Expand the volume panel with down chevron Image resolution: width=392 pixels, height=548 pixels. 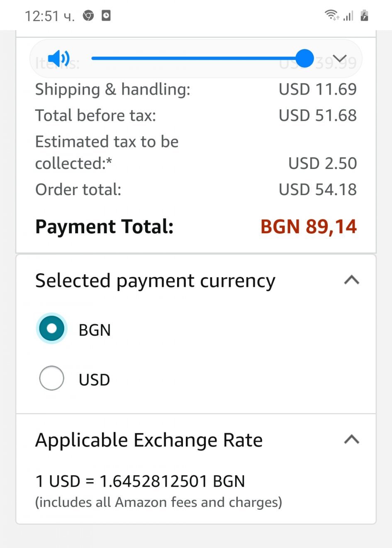(x=340, y=59)
